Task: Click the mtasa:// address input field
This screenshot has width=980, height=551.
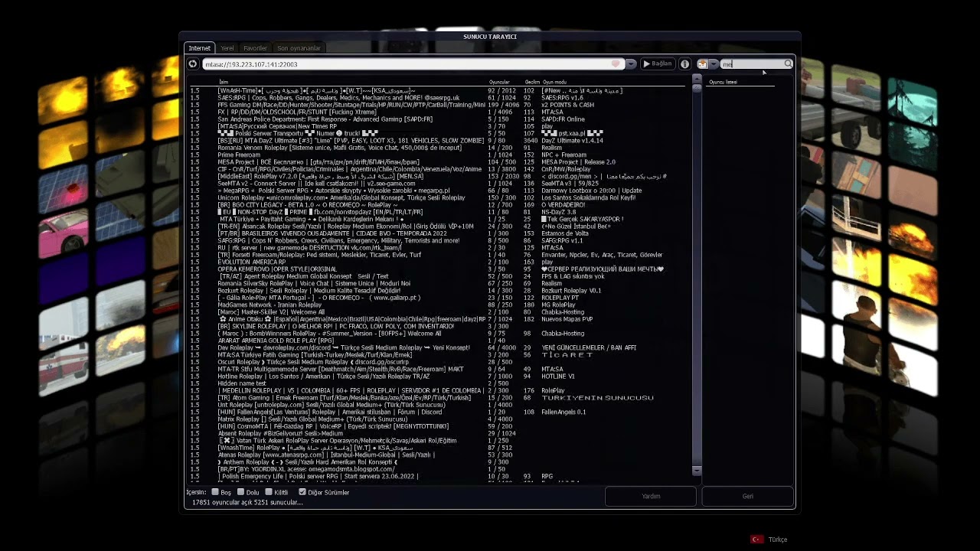Action: click(x=412, y=64)
